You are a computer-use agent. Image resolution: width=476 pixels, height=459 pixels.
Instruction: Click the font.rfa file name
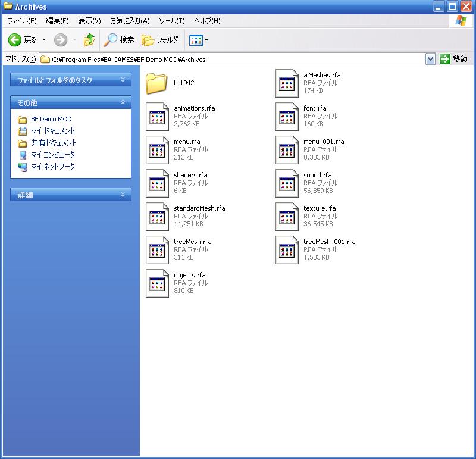(x=315, y=108)
